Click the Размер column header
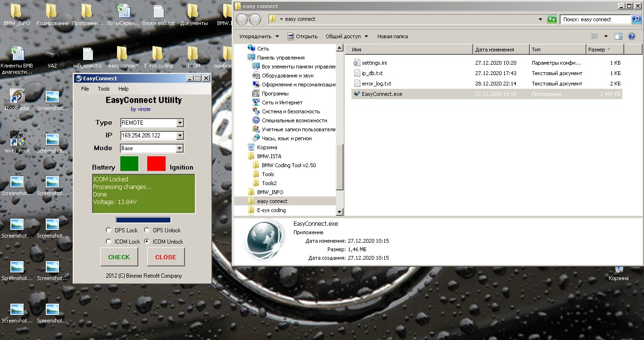This screenshot has height=340, width=644. coord(604,50)
